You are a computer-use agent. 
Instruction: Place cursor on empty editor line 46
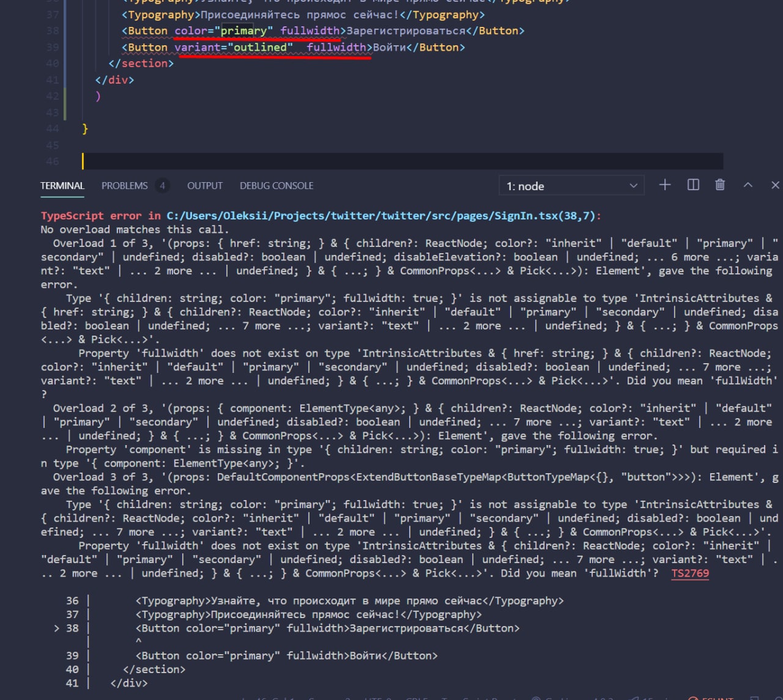click(x=403, y=161)
